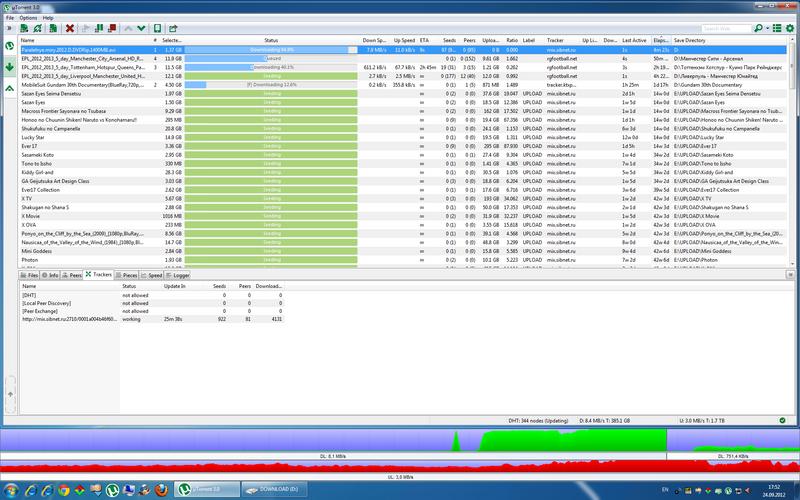Click the Search Web input field
Image resolution: width=800 pixels, height=500 pixels.
click(x=726, y=29)
